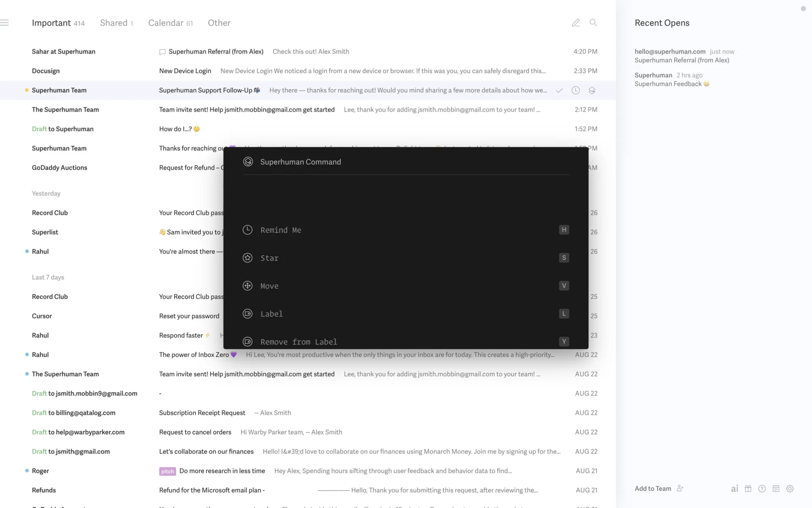Switch to the Shared tab
This screenshot has height=508, width=812.
(114, 23)
